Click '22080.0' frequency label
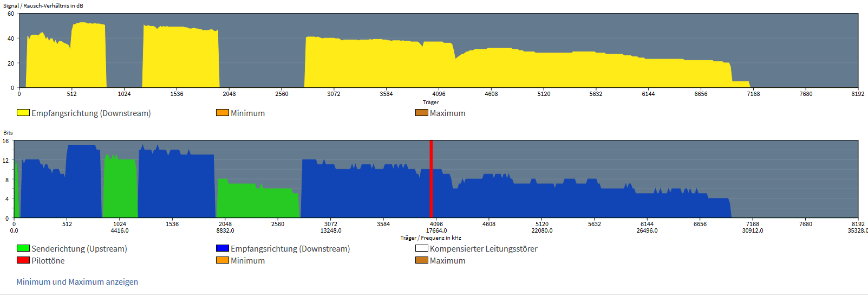The image size is (868, 295). click(542, 230)
